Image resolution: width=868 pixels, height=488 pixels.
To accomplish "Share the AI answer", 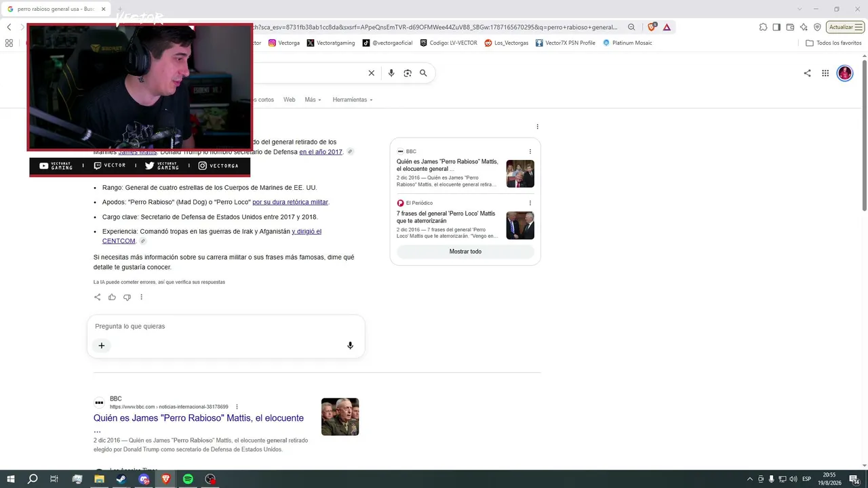I will [97, 297].
